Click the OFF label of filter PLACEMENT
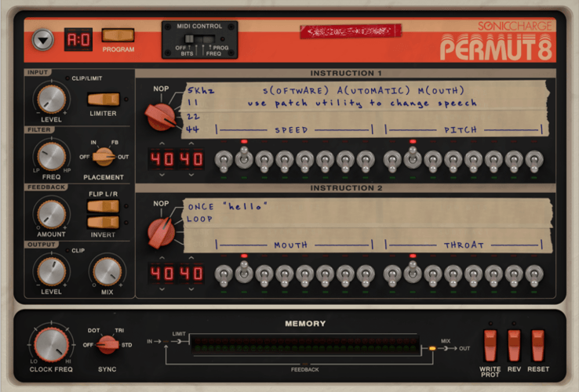The height and width of the screenshot is (392, 579). 84,157
